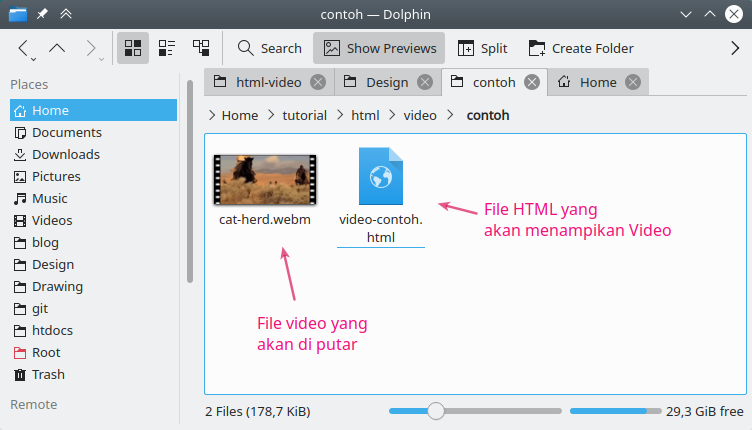The height and width of the screenshot is (430, 752).
Task: Split the view with Split button
Action: click(x=482, y=48)
